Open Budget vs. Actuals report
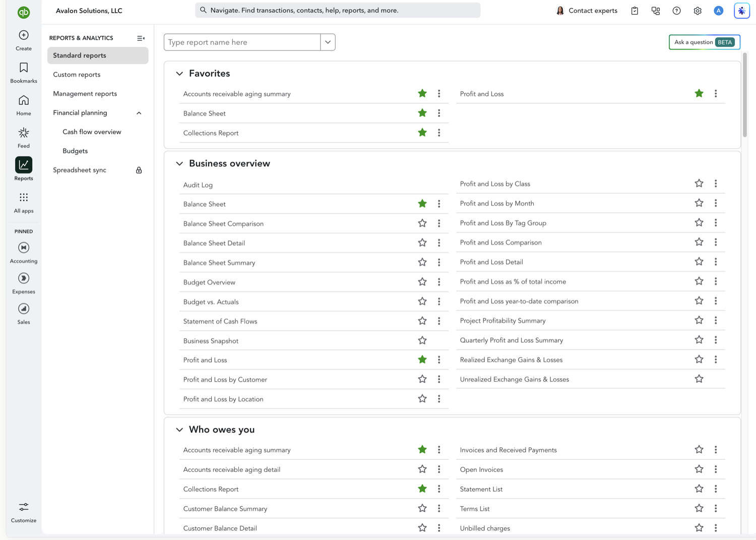 (x=211, y=302)
